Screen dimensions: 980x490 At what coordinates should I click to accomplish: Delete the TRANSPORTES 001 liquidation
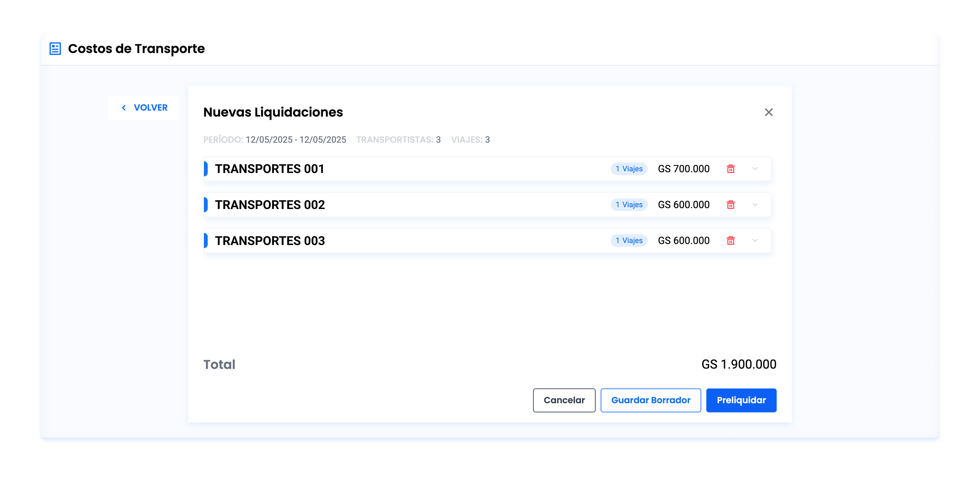730,169
